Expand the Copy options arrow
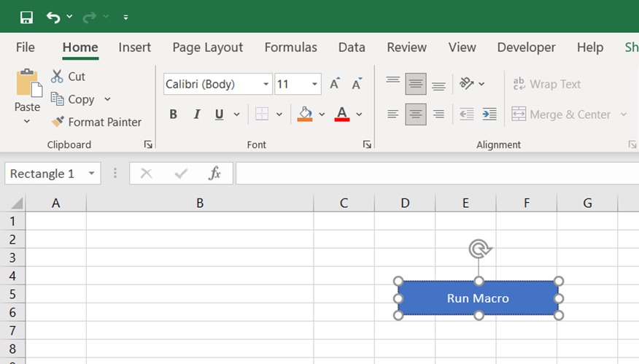The width and height of the screenshot is (639, 364). click(107, 99)
